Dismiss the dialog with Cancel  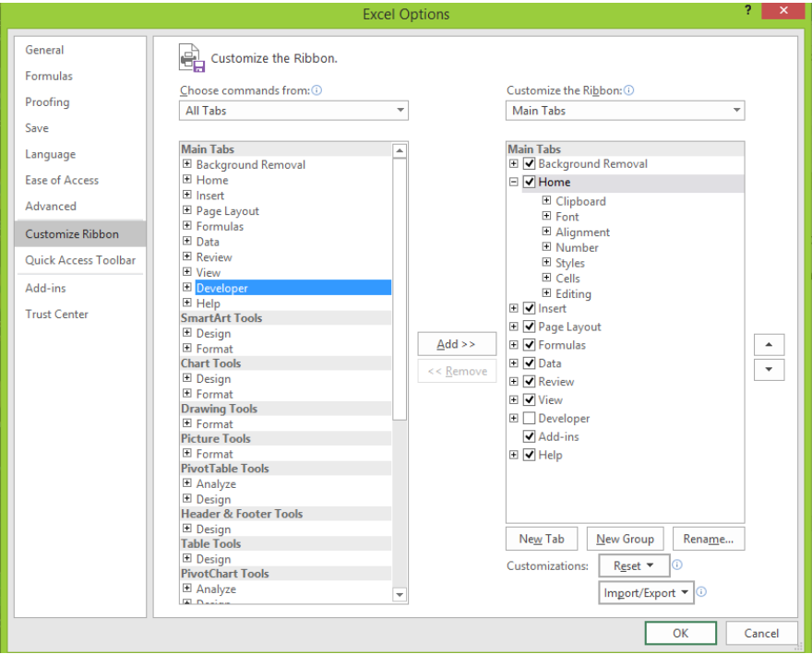[x=761, y=633]
